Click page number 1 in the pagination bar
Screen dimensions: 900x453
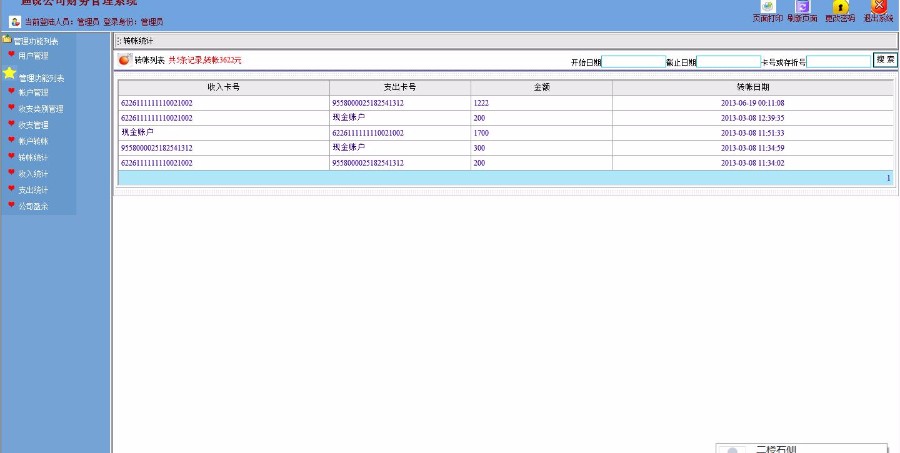point(889,178)
